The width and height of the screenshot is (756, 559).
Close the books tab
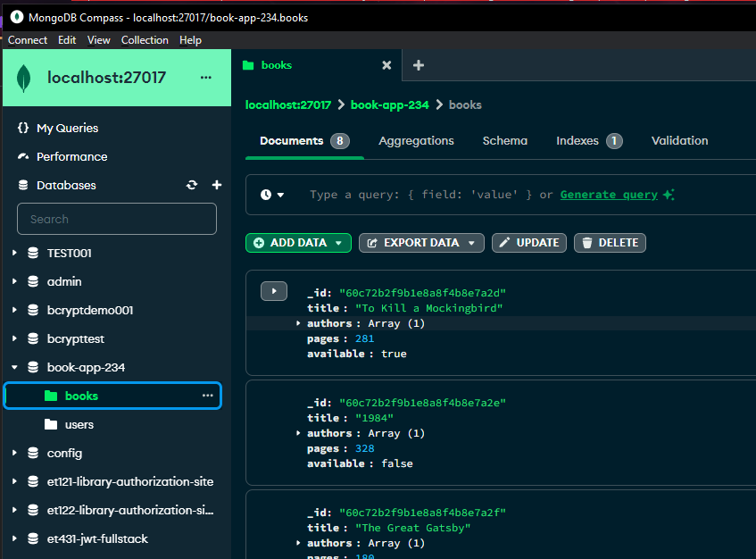(386, 65)
